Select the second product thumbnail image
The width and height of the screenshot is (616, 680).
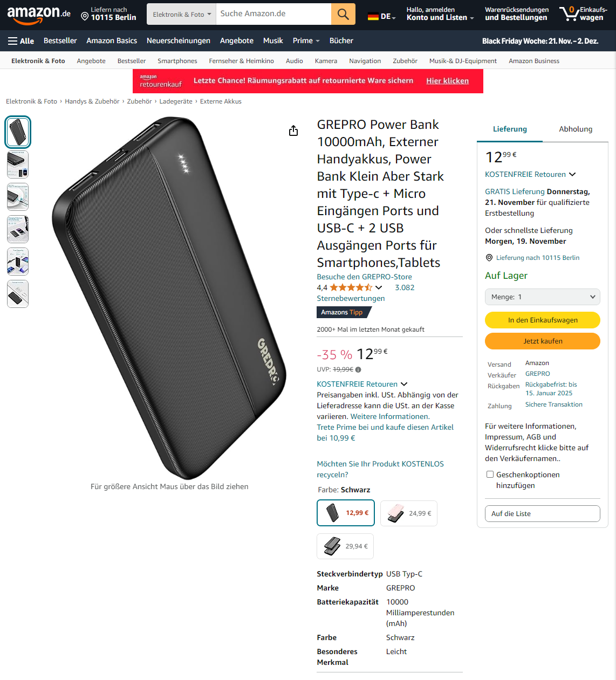(18, 164)
